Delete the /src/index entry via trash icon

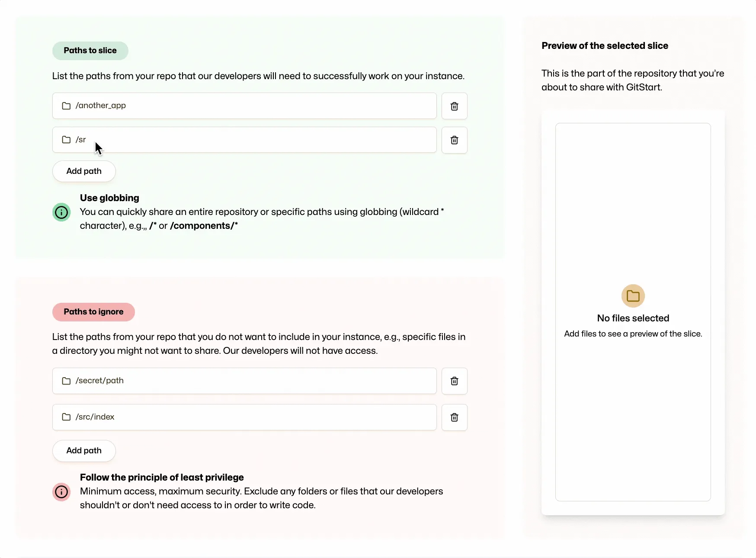tap(454, 417)
